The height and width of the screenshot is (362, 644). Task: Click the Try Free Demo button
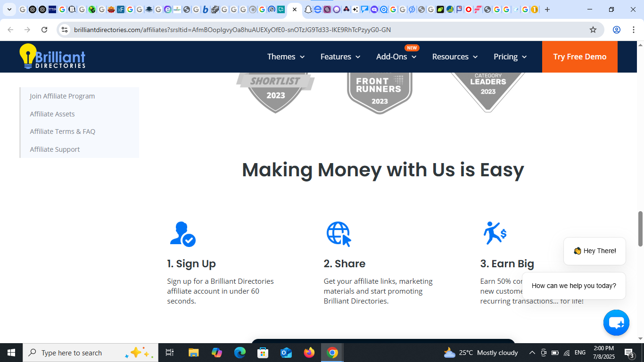tap(580, 57)
